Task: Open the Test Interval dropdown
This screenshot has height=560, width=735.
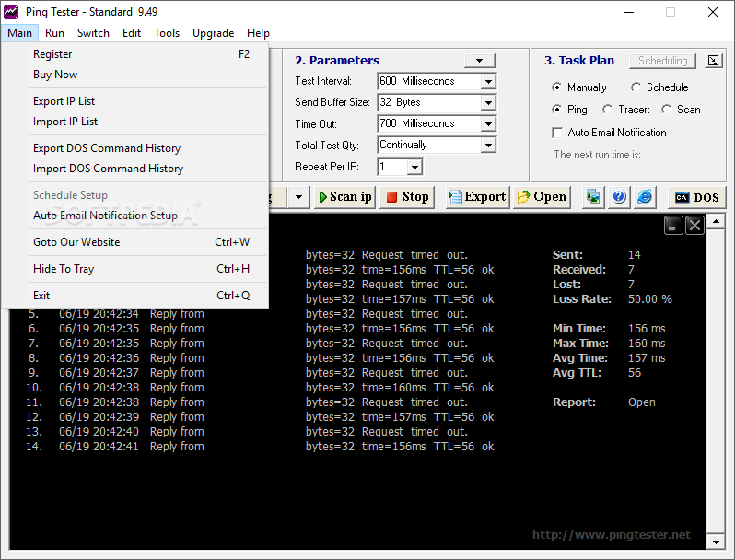Action: click(x=488, y=82)
